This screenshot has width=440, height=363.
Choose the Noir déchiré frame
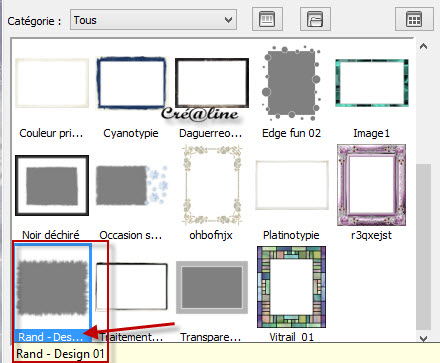coord(52,185)
